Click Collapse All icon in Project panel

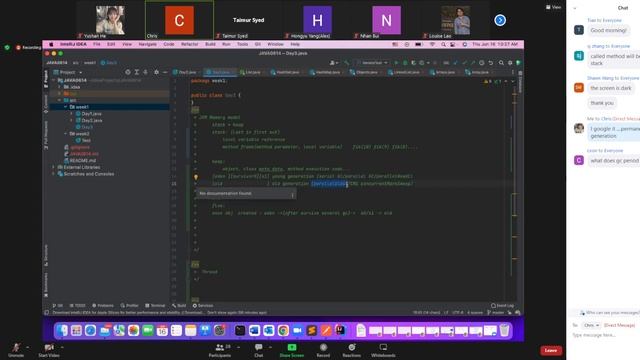point(145,72)
